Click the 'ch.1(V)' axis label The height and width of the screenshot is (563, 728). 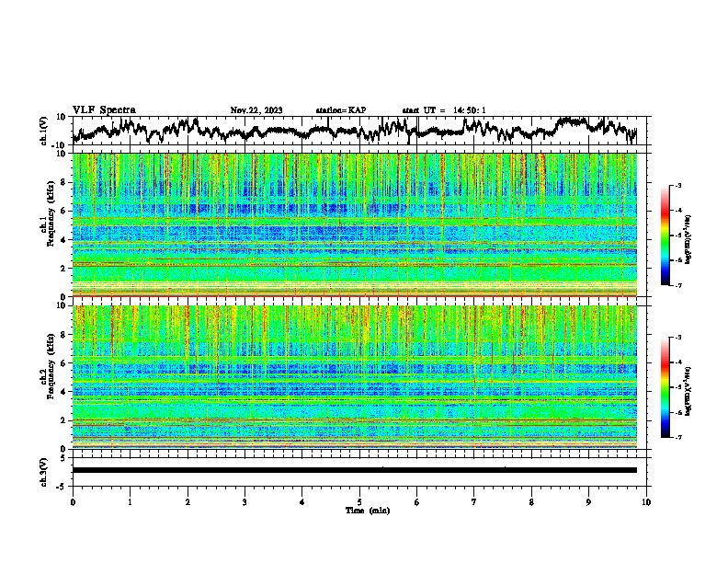click(x=44, y=131)
